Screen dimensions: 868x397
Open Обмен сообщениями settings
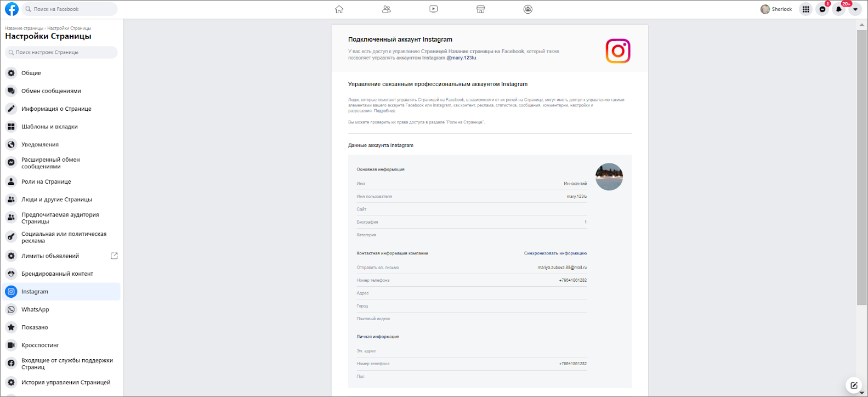pos(61,91)
